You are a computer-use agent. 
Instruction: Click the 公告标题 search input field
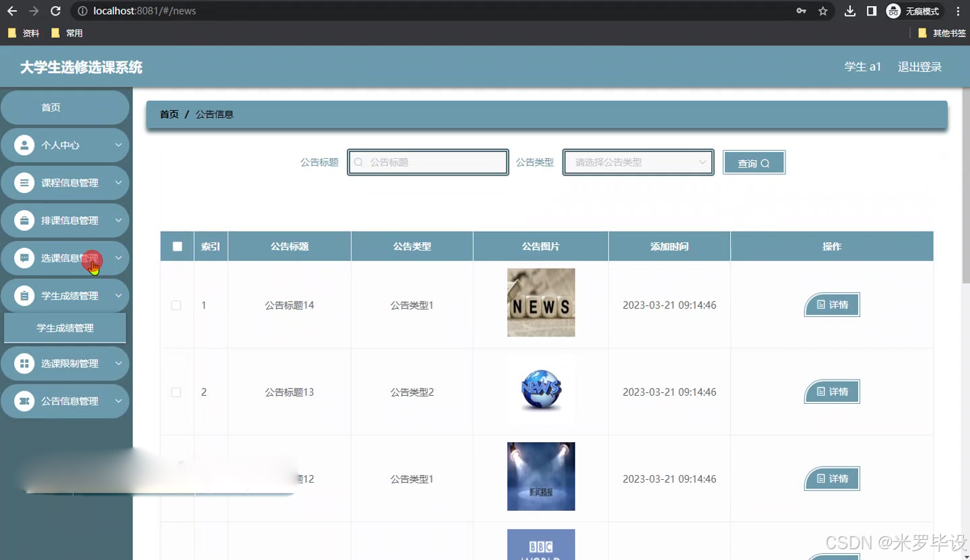coord(428,162)
